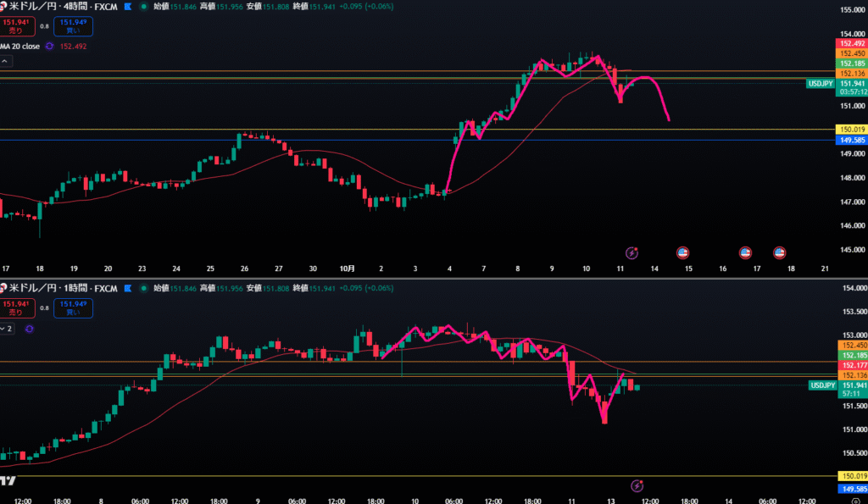Expand the indicator legend showing 2 on 1-hour chart
Screen dimensions: 868x504
(7, 328)
